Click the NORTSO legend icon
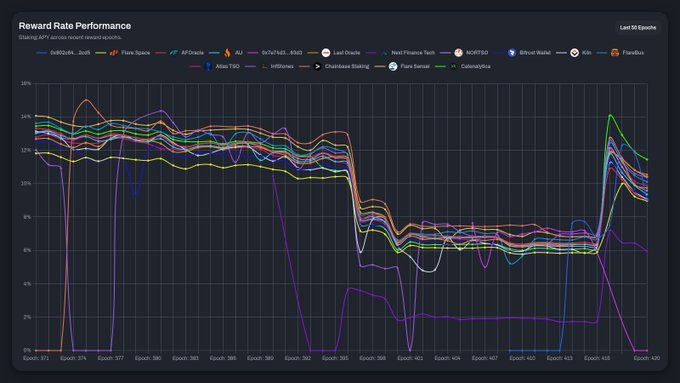Viewport: 680px width, 383px height. coord(458,53)
